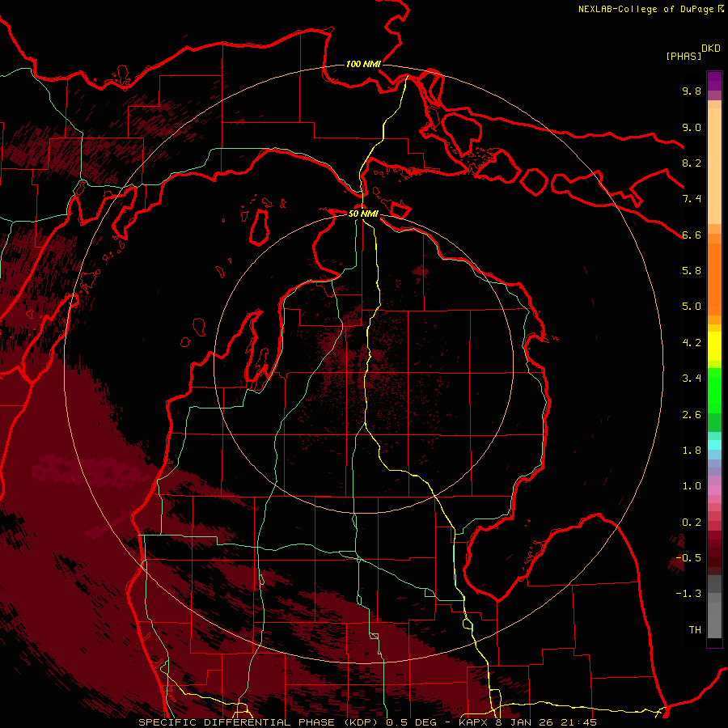728x728 pixels.
Task: Click the 6.6 legend value
Action: 692,235
